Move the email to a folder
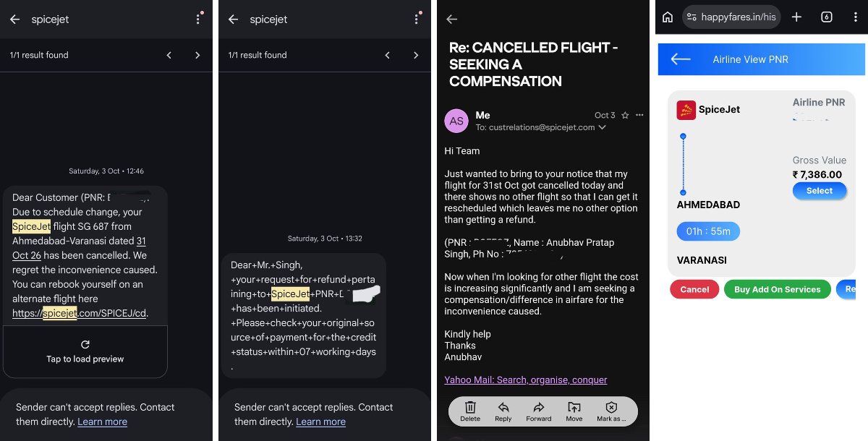Image resolution: width=868 pixels, height=441 pixels. point(574,411)
